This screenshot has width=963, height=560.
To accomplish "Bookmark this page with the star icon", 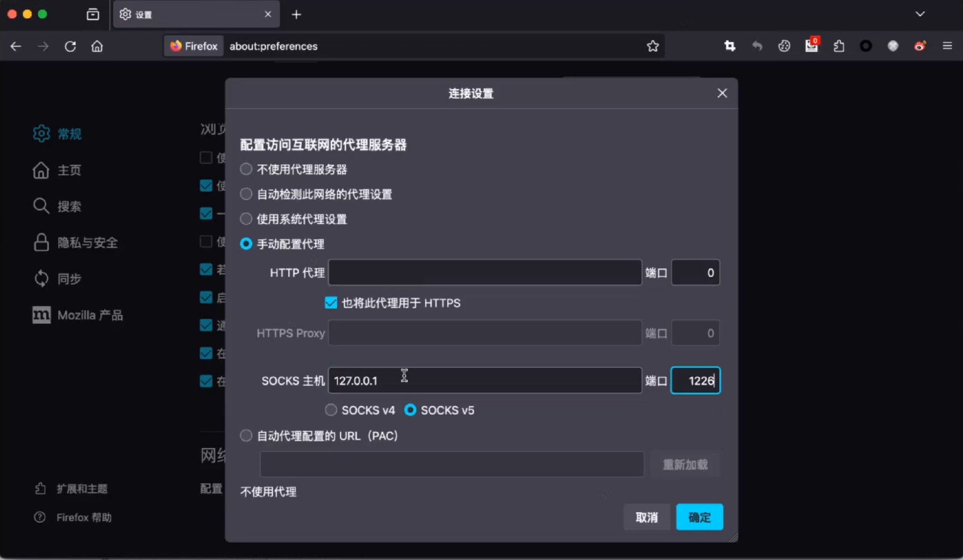I will tap(652, 46).
